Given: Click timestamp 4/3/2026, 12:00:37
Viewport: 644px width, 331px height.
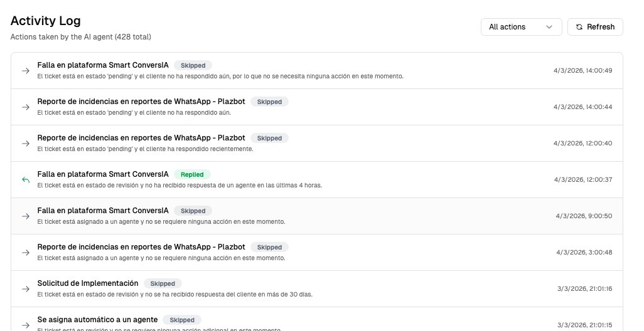Looking at the screenshot, I should pos(583,180).
